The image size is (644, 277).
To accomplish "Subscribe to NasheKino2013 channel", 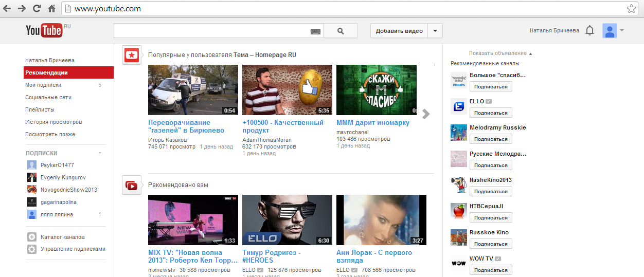I will pos(491,192).
